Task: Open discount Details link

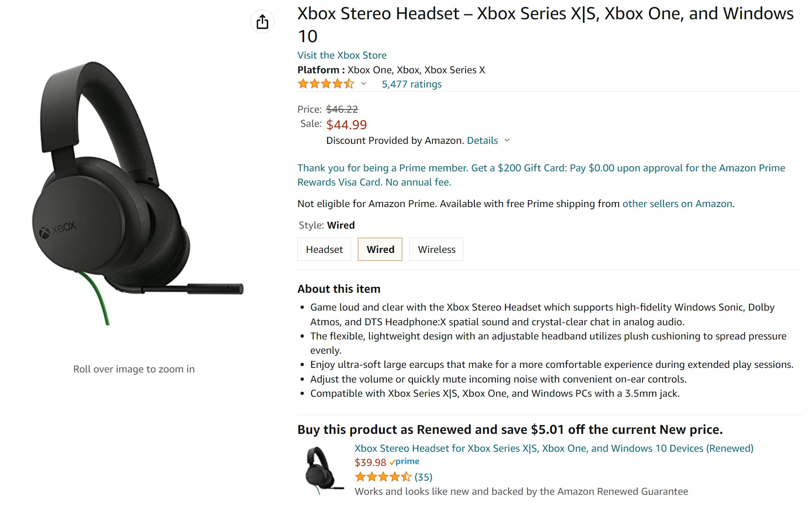Action: 482,141
